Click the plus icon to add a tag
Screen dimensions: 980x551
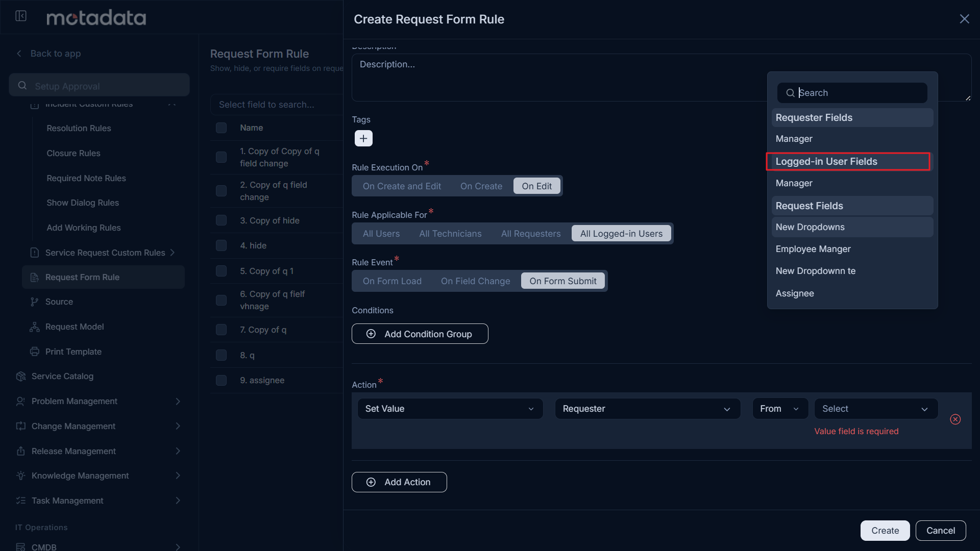pos(363,138)
